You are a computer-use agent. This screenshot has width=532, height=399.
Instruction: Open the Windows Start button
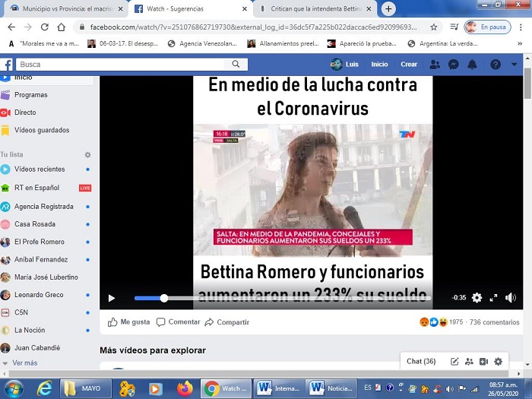point(14,388)
